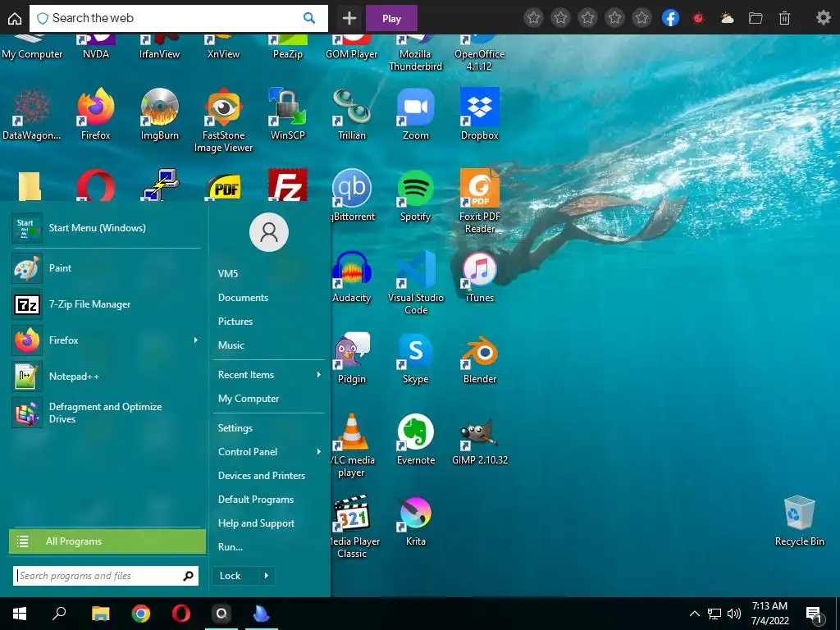This screenshot has width=840, height=630.
Task: Launch ImgBurn from the desktop
Action: pyautogui.click(x=160, y=113)
